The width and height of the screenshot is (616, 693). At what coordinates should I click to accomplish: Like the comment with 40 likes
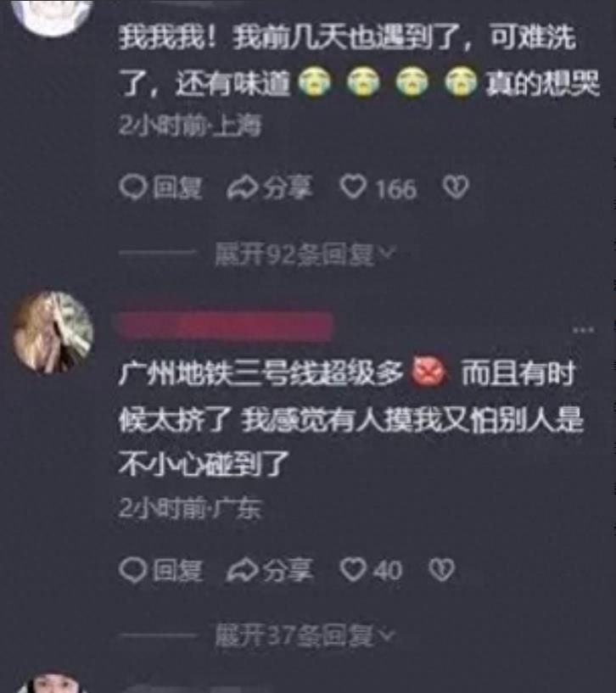coord(352,570)
